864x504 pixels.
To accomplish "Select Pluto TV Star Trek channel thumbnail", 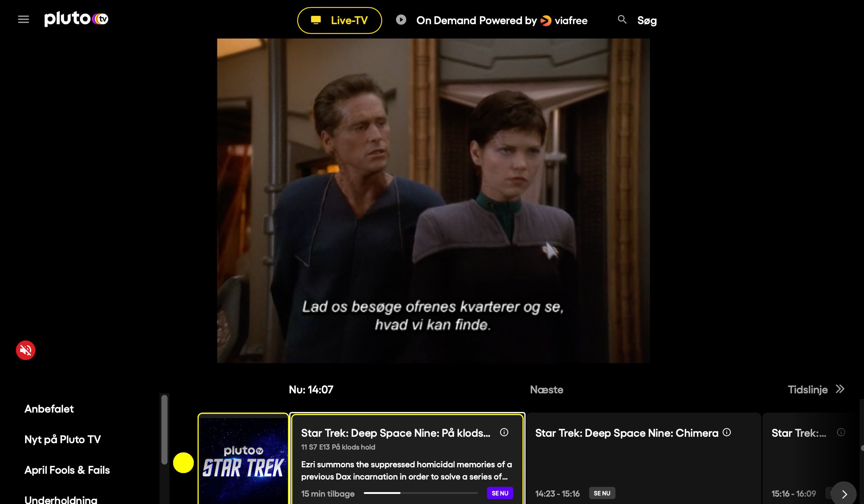I will [243, 459].
